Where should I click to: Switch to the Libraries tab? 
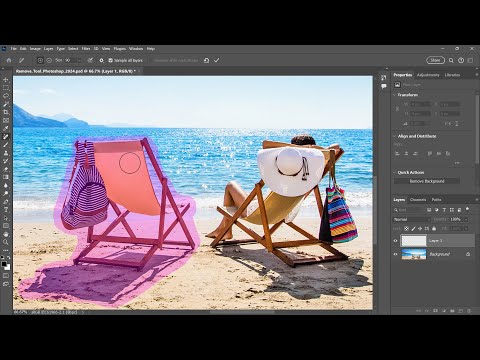[452, 75]
